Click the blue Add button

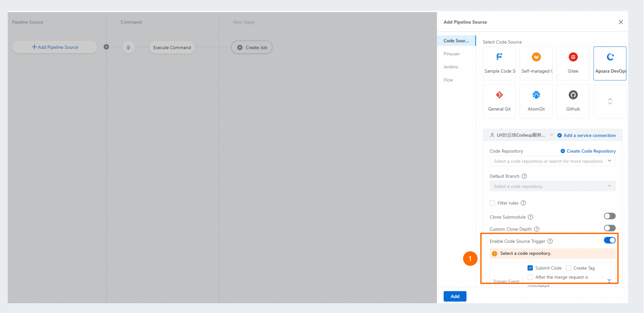point(455,296)
